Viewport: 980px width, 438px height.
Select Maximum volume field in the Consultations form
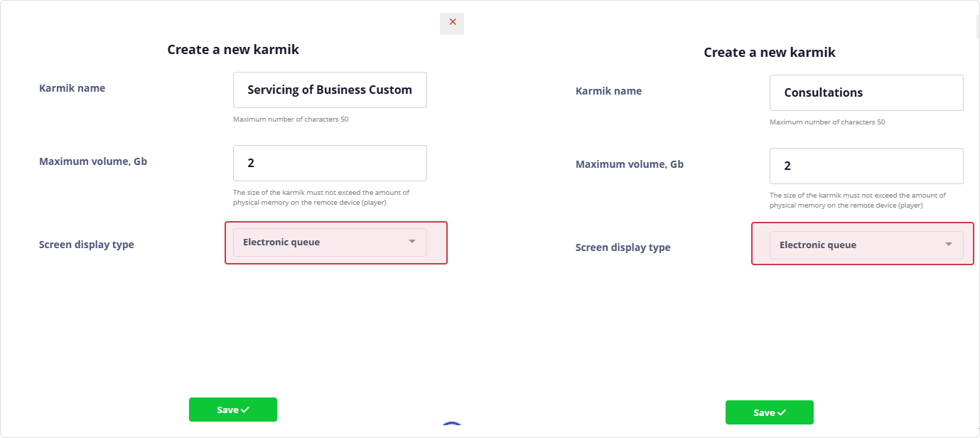(866, 166)
